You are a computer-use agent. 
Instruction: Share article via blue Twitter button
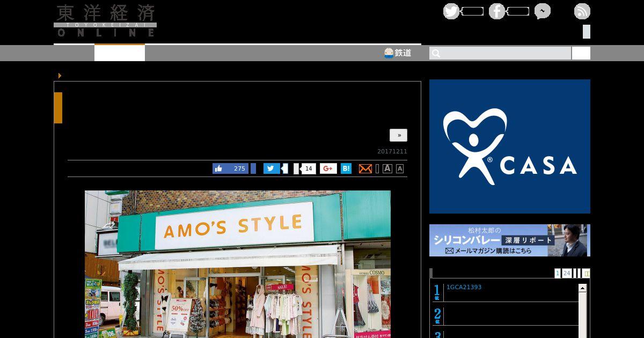pyautogui.click(x=272, y=168)
